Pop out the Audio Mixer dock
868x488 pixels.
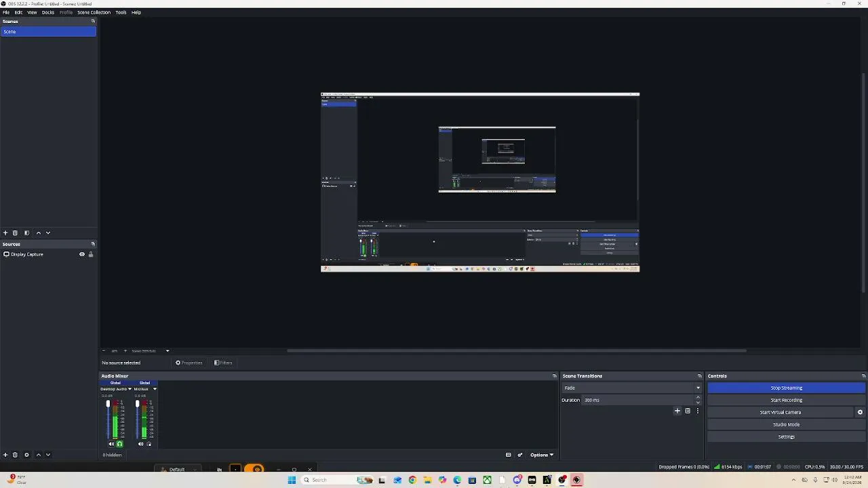[x=554, y=376]
